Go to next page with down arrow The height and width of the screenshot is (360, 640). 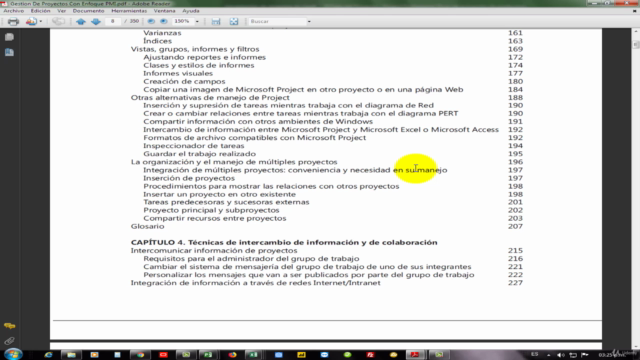click(96, 21)
